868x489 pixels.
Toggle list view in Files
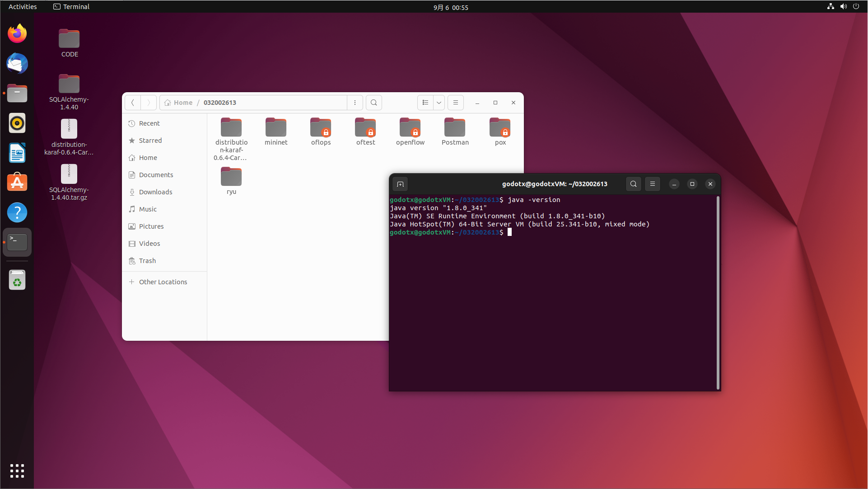coord(425,103)
